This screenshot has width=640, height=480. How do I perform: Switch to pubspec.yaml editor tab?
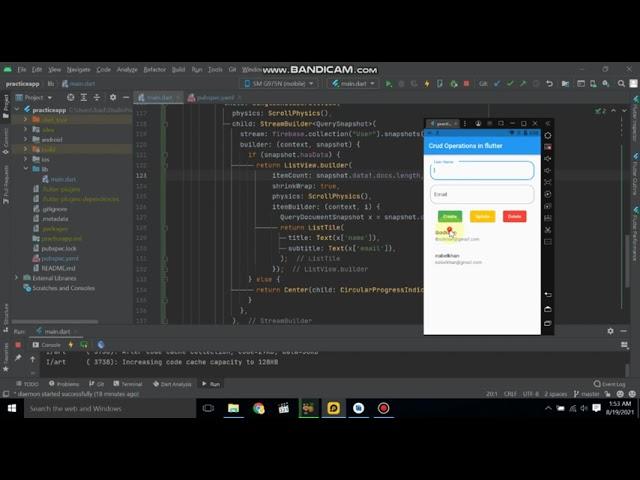(215, 98)
